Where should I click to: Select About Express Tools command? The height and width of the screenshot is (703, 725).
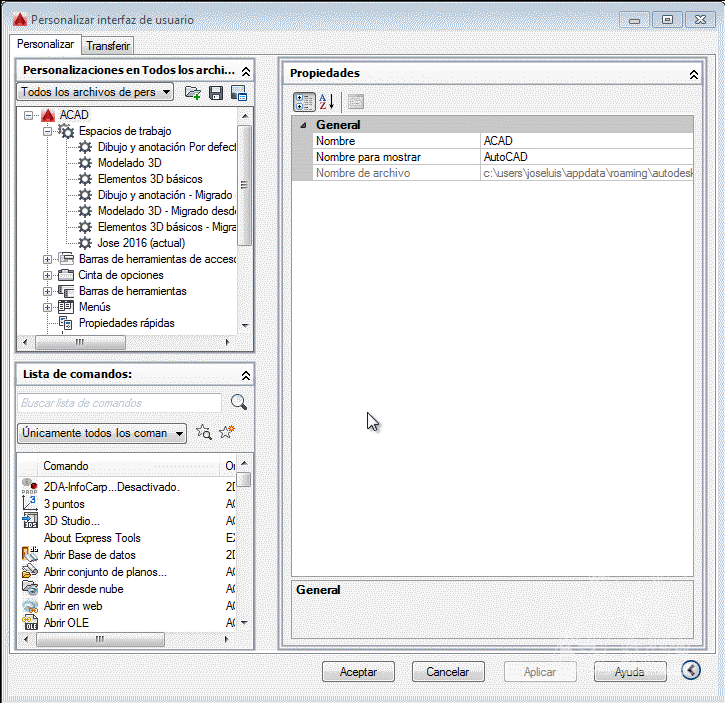[92, 538]
